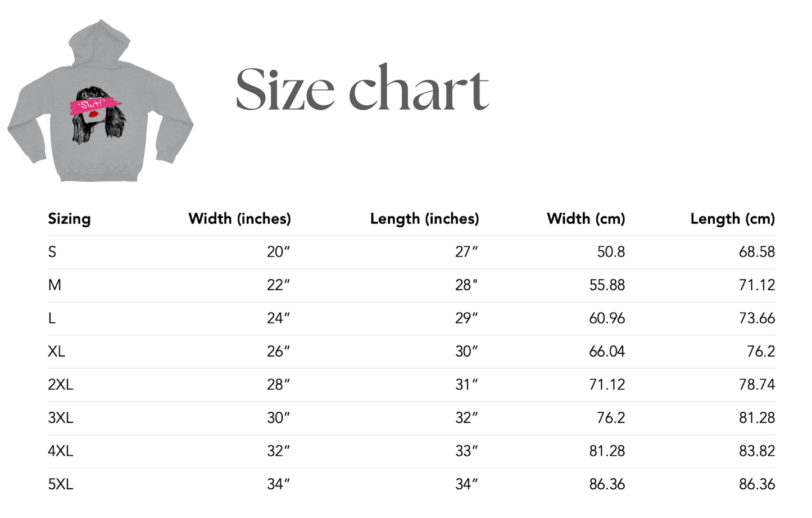Select the 3XL size label
Image resolution: width=812 pixels, height=518 pixels.
point(61,418)
